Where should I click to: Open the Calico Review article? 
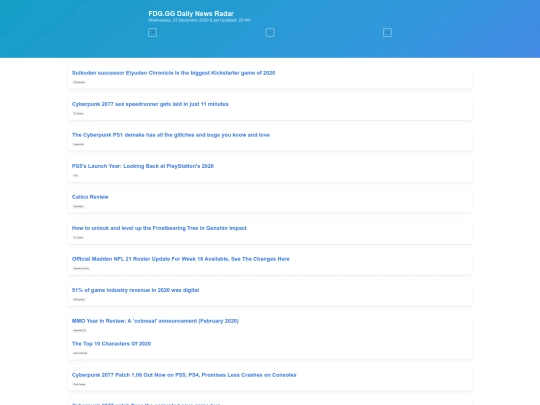pyautogui.click(x=90, y=197)
